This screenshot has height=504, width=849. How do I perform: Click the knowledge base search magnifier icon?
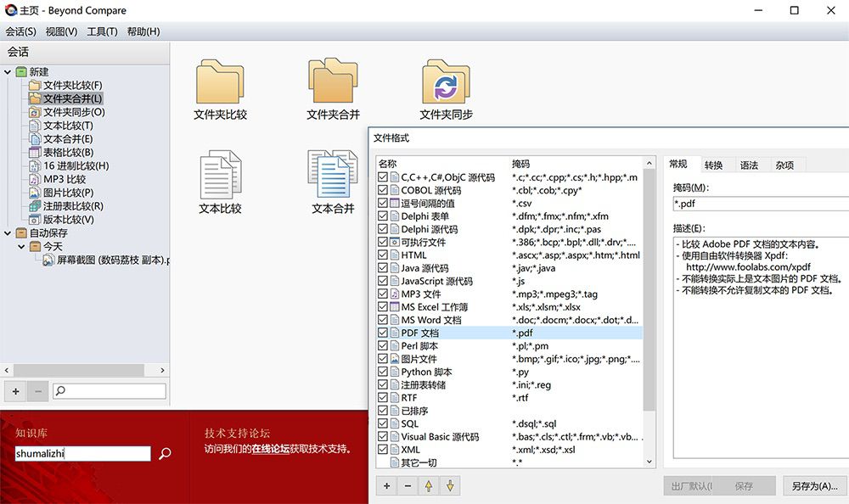165,453
